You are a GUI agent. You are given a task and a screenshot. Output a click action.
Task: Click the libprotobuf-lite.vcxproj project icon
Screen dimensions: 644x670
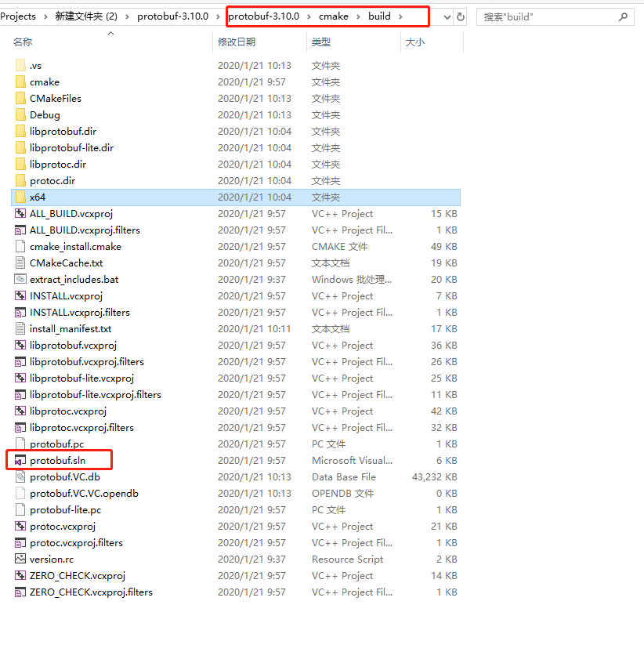20,378
